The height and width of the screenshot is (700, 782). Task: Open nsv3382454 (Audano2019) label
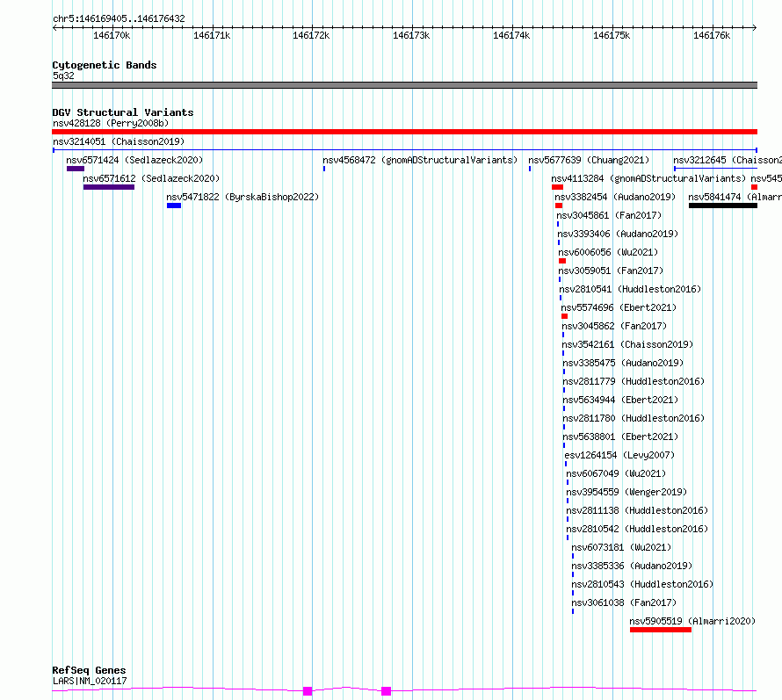point(615,197)
